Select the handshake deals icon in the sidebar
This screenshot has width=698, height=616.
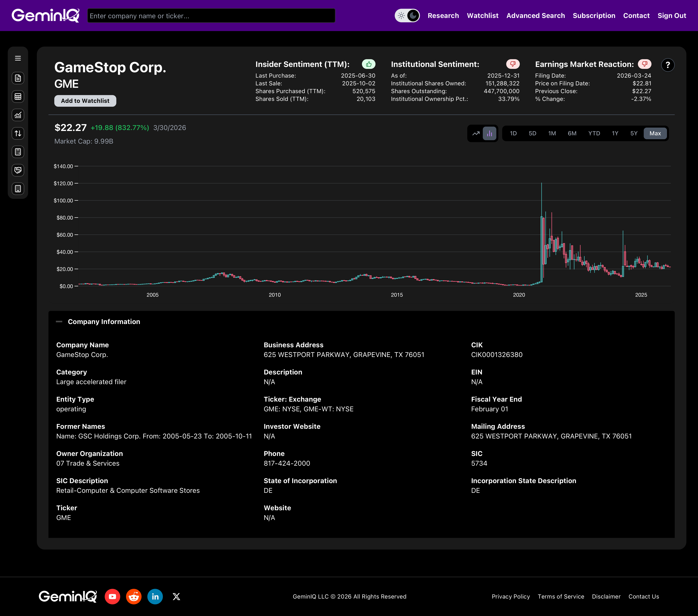click(18, 170)
